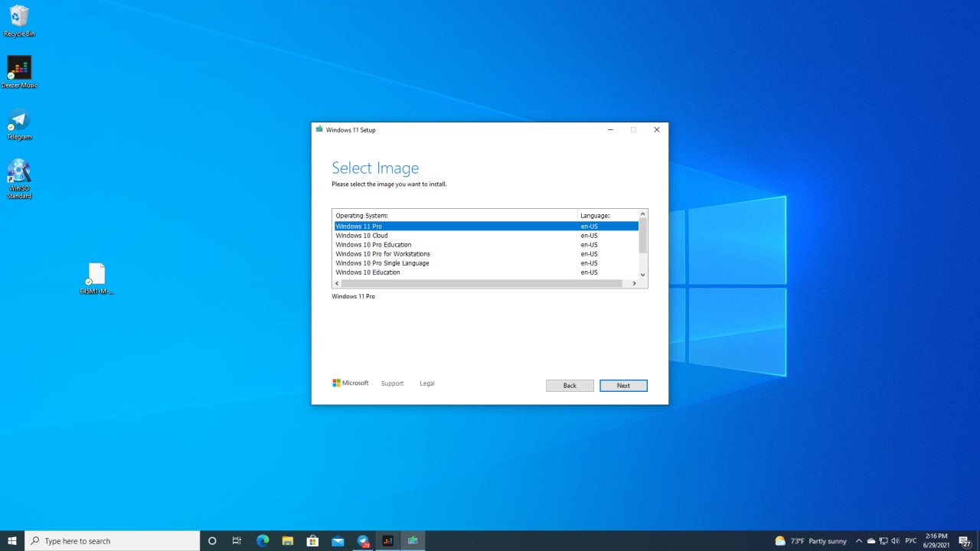Click the horizontal scrollbar thumb in list
Screen dimensions: 980x551
pos(482,283)
